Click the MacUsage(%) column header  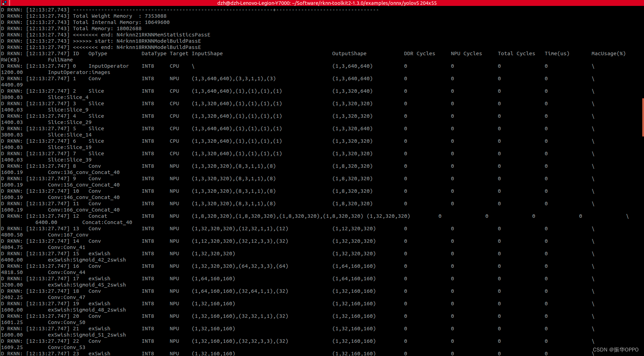click(608, 53)
